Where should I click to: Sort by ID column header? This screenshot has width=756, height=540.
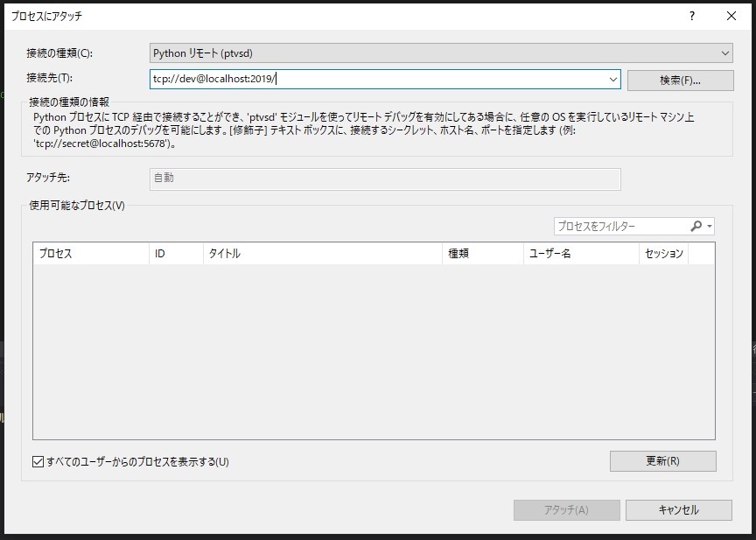(x=176, y=254)
